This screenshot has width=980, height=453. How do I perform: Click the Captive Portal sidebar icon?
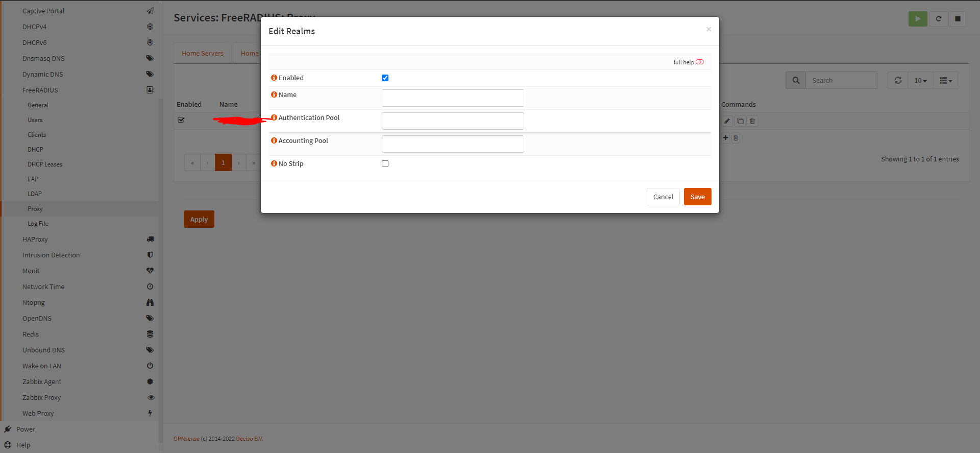click(150, 11)
